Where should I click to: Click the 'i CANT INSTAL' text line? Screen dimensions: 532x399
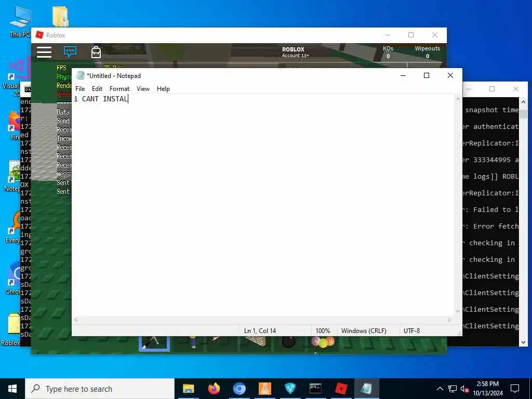pyautogui.click(x=101, y=99)
